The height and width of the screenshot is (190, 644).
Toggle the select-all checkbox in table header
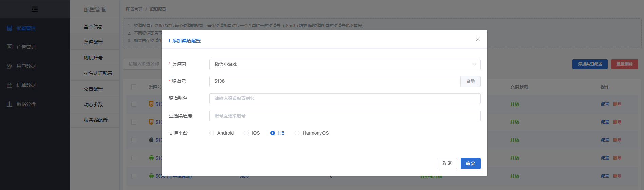(x=134, y=87)
